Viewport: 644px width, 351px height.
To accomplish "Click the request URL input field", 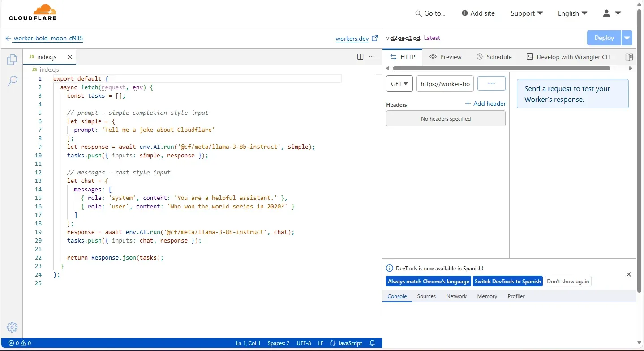I will (445, 84).
